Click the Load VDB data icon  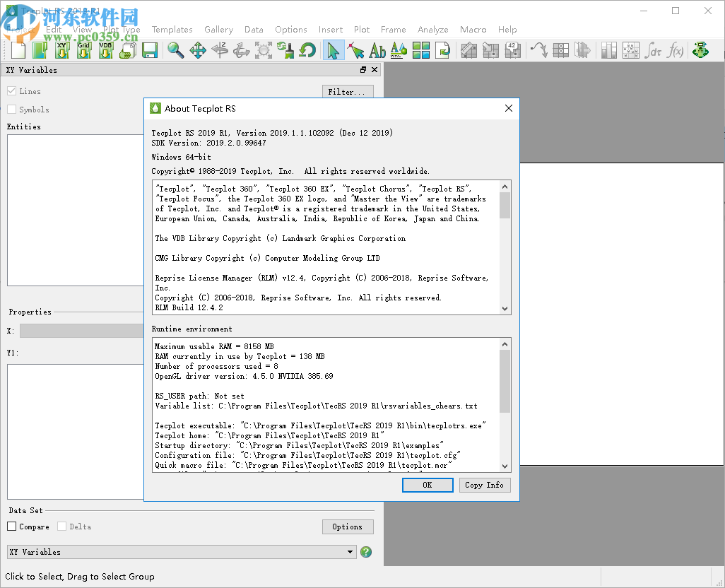point(105,50)
